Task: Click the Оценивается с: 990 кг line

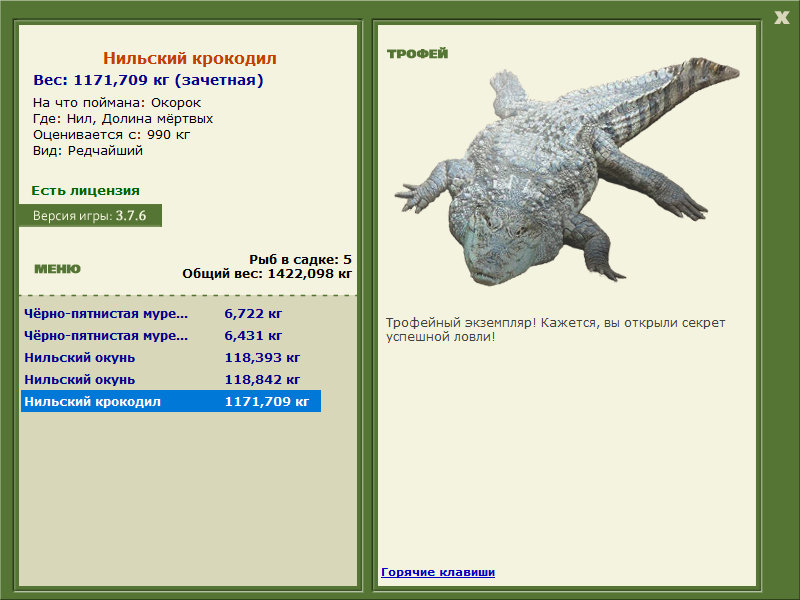Action: 112,135
